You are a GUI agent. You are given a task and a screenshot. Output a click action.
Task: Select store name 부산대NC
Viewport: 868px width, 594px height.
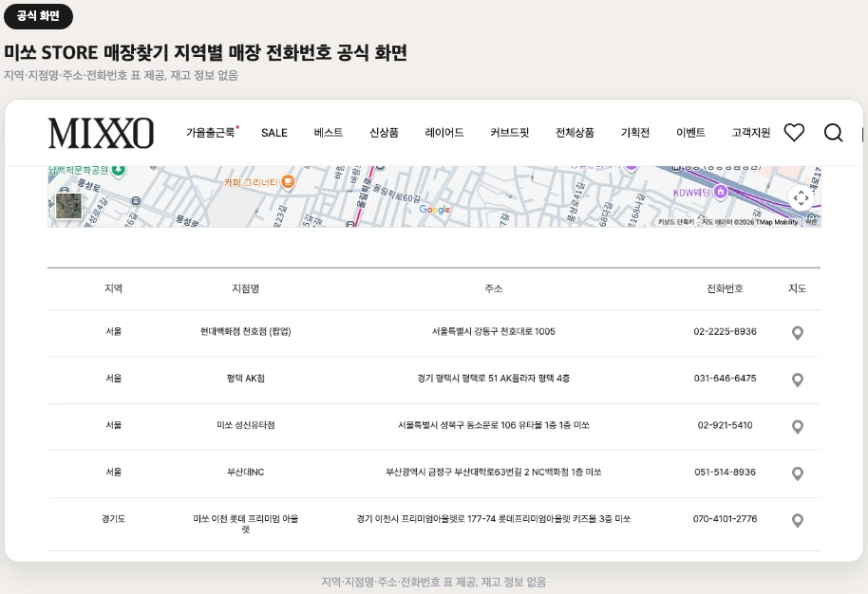[x=245, y=473]
